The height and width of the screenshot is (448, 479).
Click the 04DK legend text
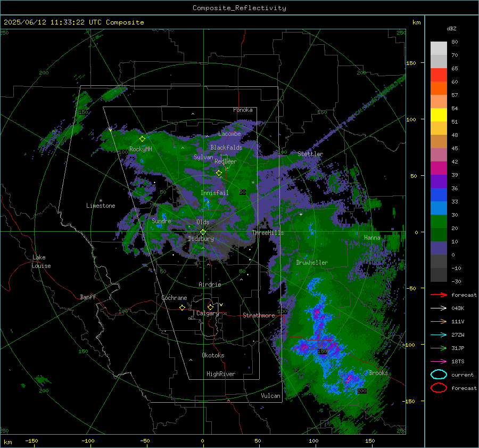coord(458,308)
